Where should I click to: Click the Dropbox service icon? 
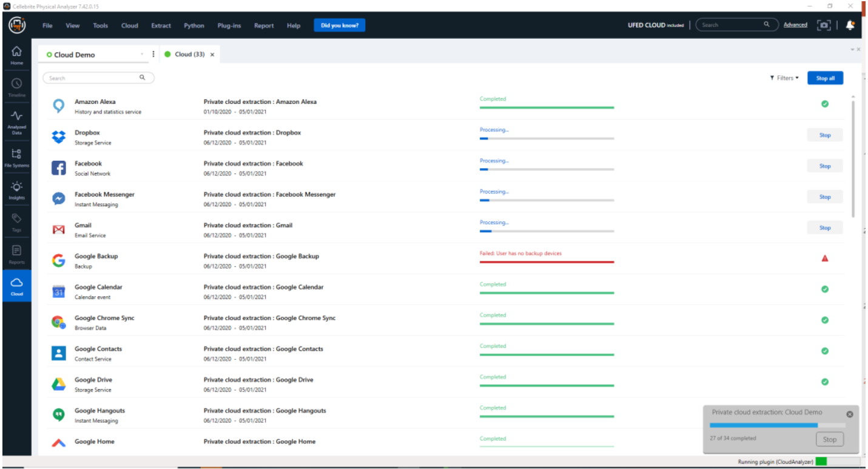(58, 137)
